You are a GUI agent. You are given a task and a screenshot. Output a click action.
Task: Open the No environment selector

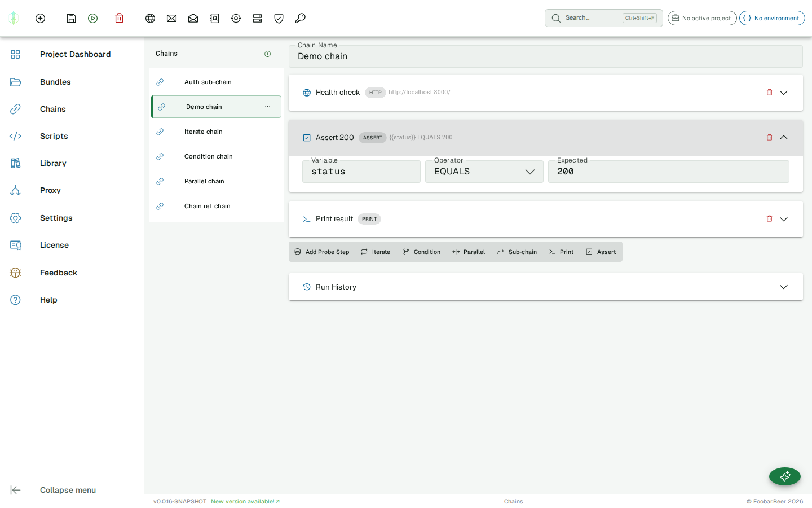pyautogui.click(x=772, y=18)
